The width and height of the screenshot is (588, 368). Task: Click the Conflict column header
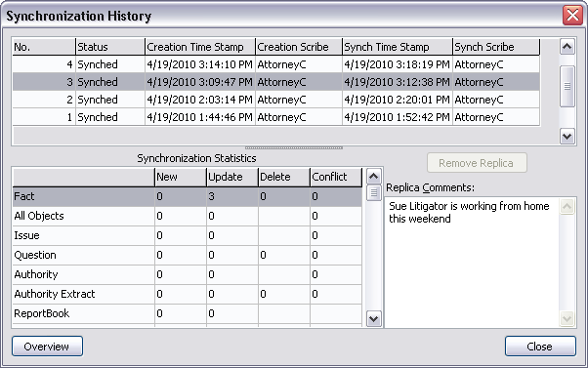(x=336, y=177)
